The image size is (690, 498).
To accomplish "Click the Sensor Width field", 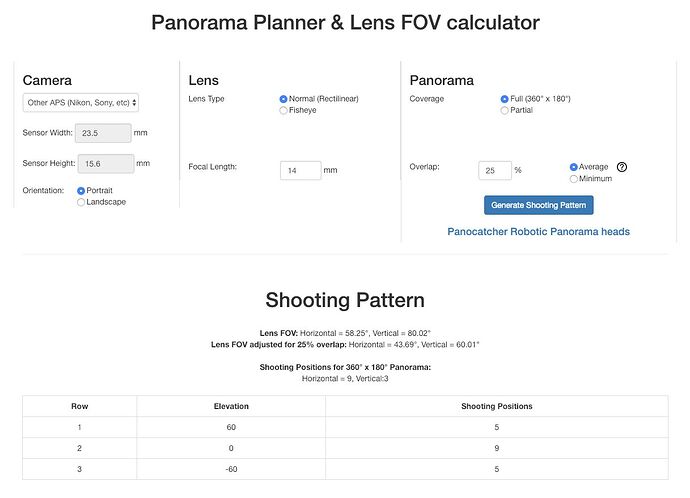I will [x=103, y=133].
